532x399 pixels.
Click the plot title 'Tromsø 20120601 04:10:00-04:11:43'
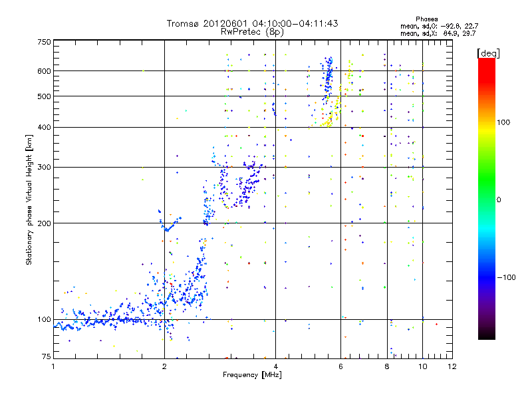(252, 23)
